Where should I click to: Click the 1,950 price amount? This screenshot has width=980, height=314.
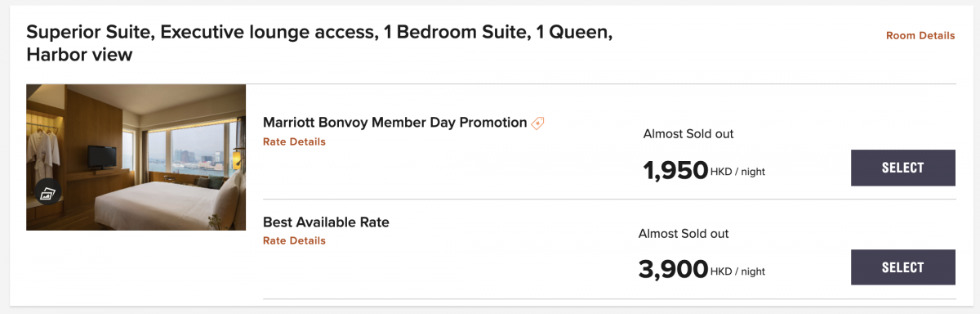pos(675,170)
